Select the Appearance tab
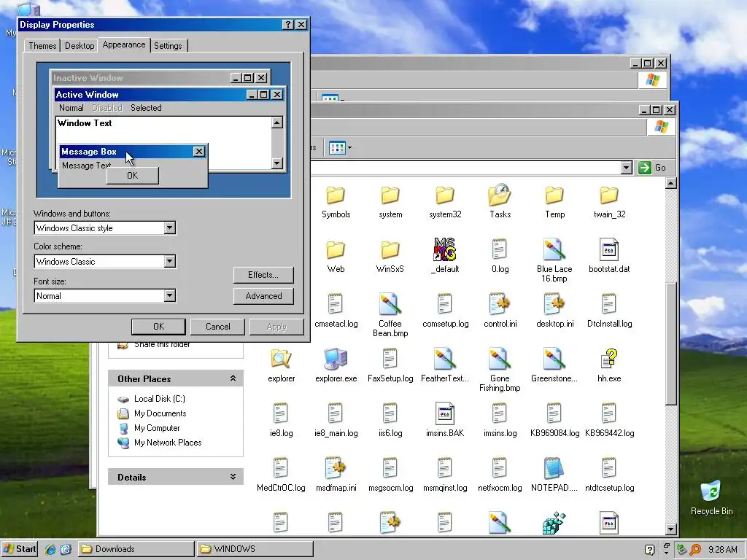 click(124, 44)
